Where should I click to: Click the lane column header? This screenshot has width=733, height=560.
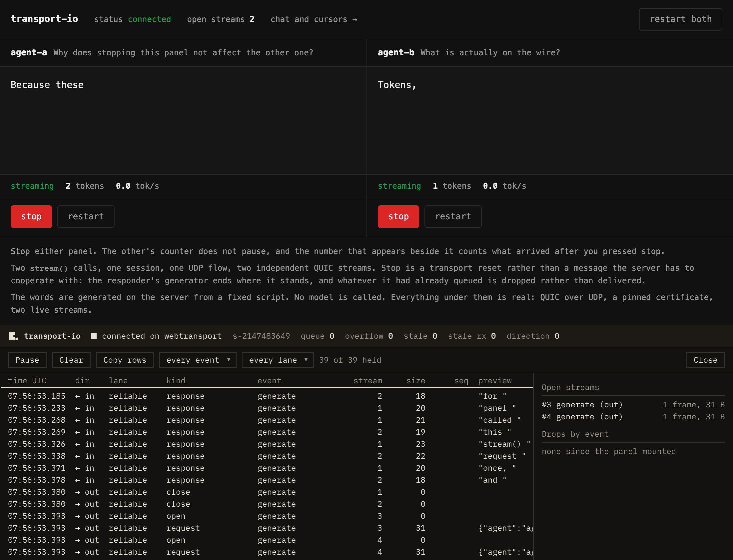point(118,381)
